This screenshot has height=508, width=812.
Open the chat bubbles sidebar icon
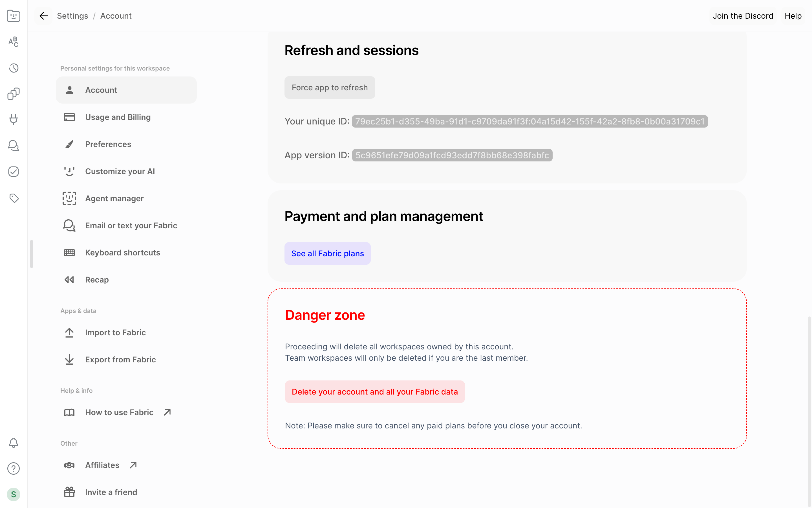click(x=14, y=145)
